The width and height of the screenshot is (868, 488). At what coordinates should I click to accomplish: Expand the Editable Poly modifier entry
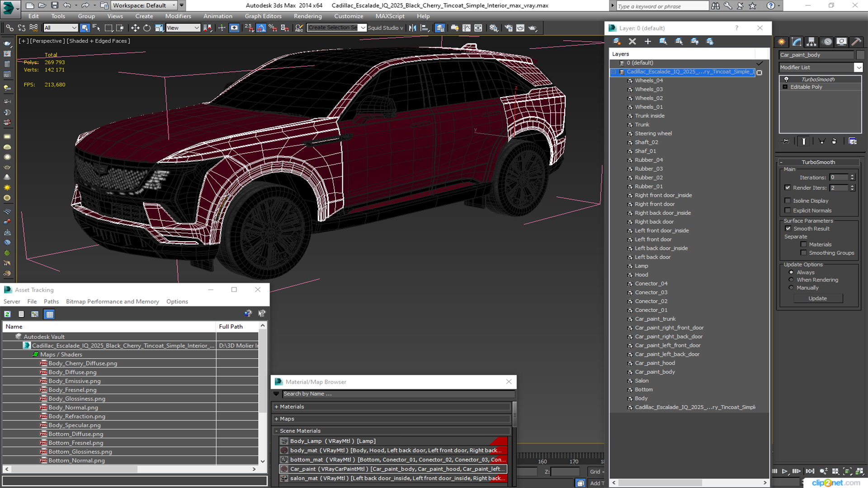pyautogui.click(x=785, y=87)
